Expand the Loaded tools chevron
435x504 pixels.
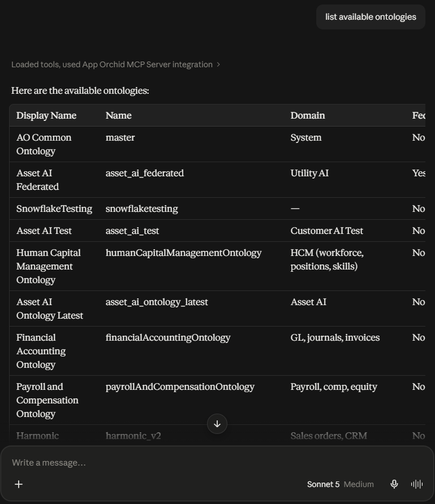click(x=218, y=64)
